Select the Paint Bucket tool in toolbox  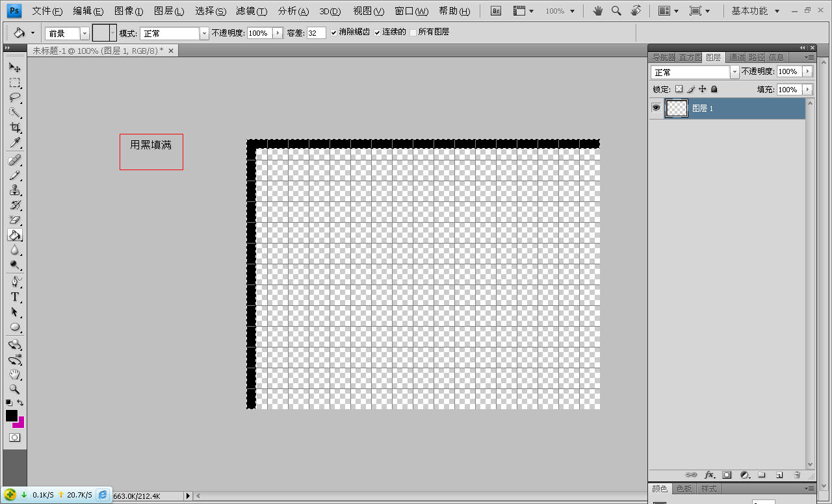click(14, 235)
